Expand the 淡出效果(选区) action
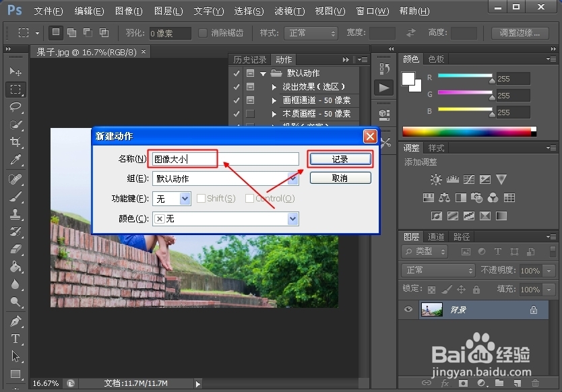562x392 pixels. pos(274,87)
